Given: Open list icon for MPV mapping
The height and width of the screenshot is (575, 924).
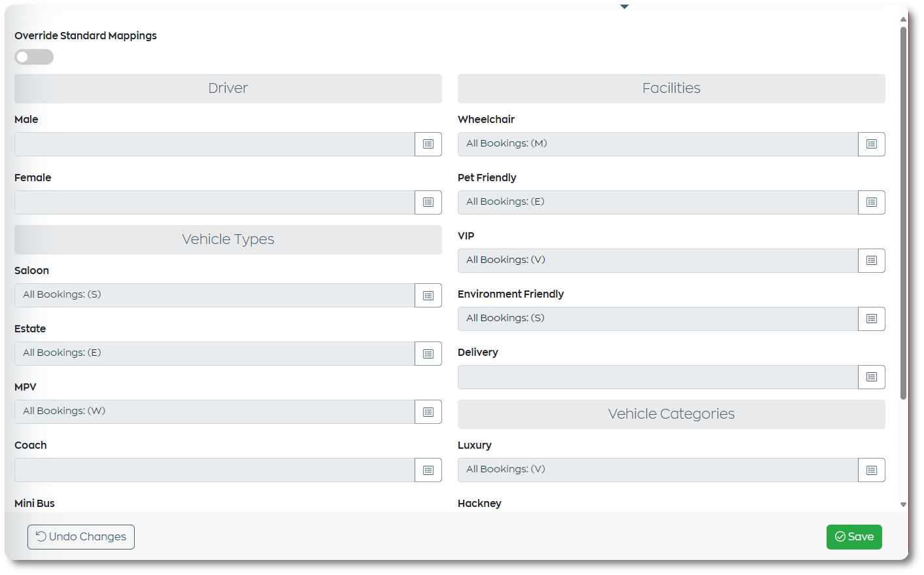Looking at the screenshot, I should [428, 411].
